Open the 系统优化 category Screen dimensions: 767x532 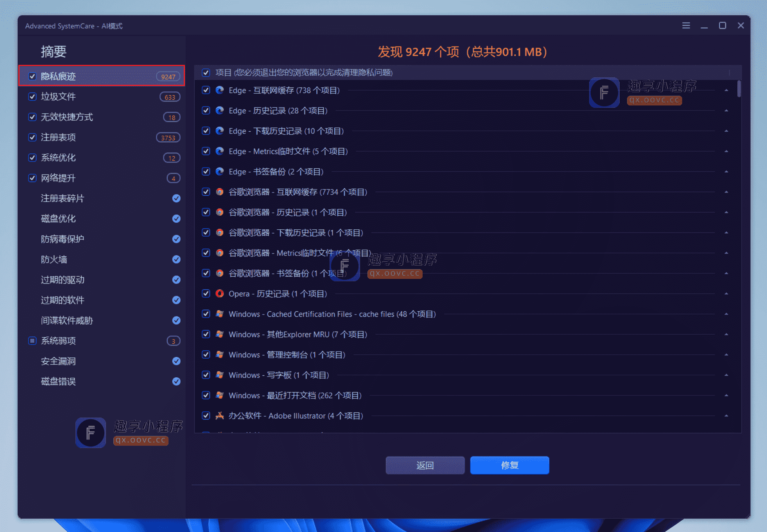[102, 157]
